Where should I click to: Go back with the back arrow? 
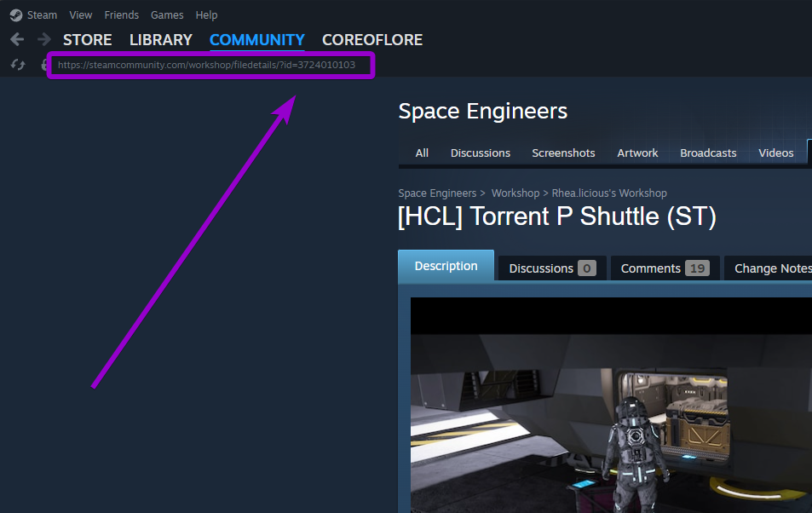pyautogui.click(x=17, y=39)
